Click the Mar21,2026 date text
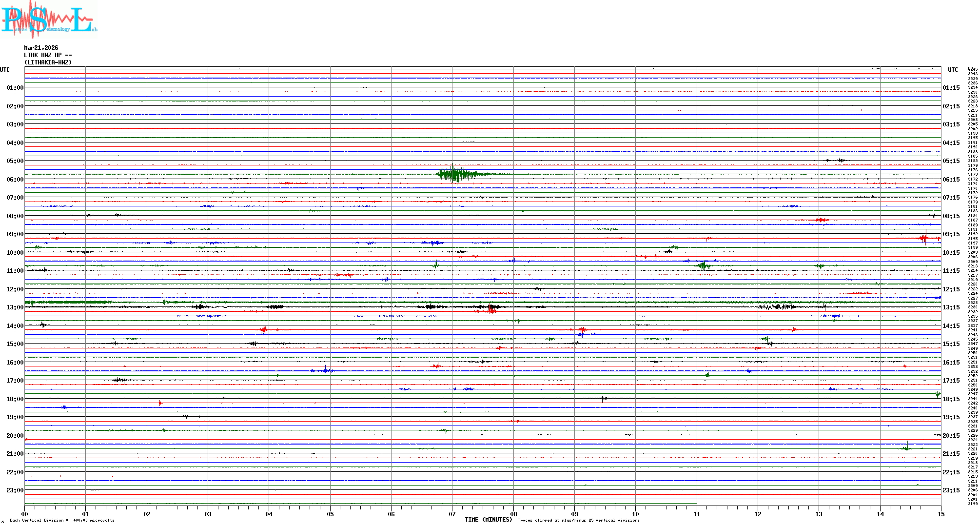Viewport: 980px width, 527px height. (41, 48)
